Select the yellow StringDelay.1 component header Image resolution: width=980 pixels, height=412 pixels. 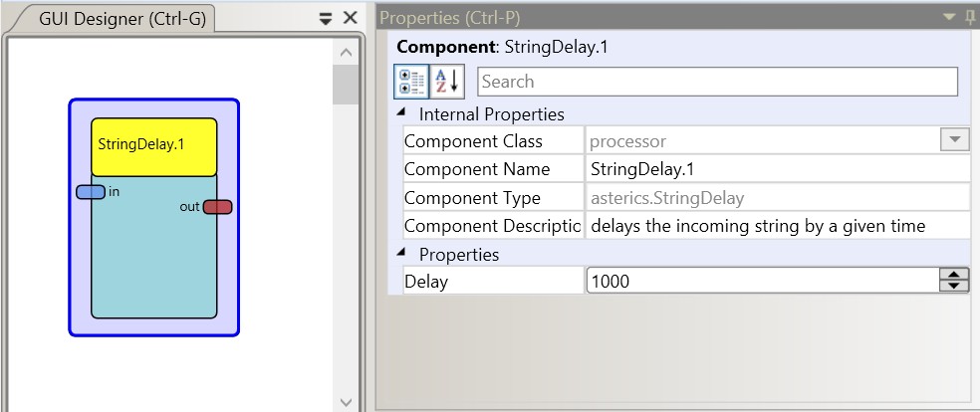click(x=153, y=146)
